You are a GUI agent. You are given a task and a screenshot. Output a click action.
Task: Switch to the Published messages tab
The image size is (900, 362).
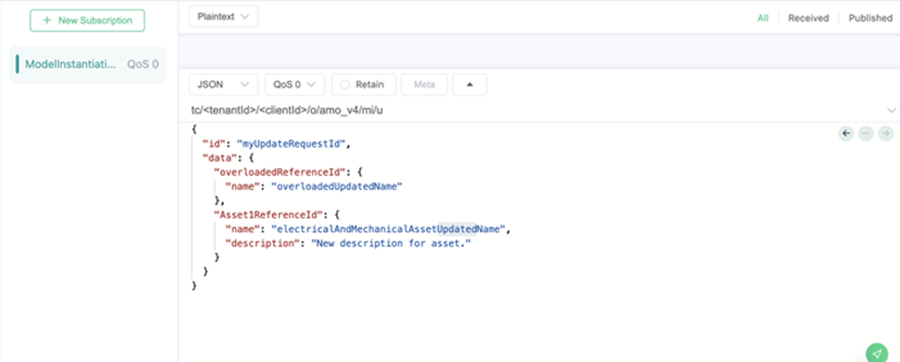870,18
